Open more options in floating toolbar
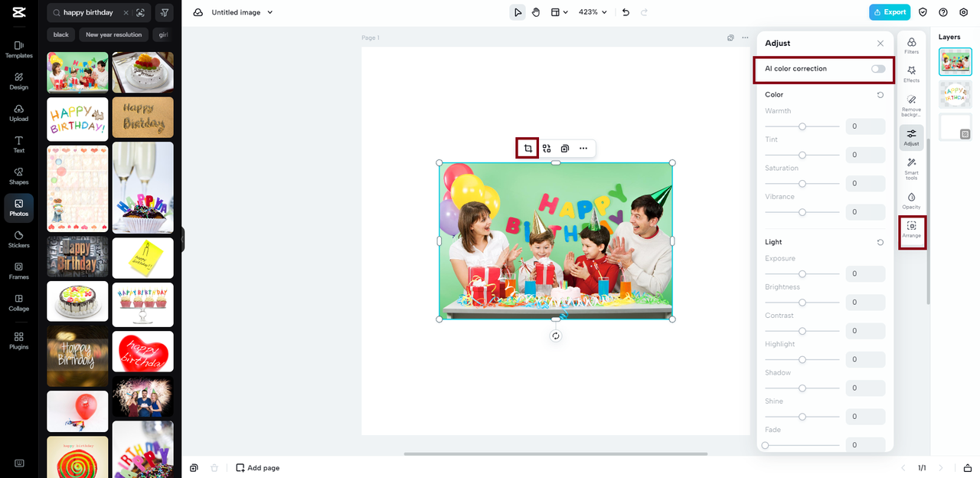 [583, 149]
